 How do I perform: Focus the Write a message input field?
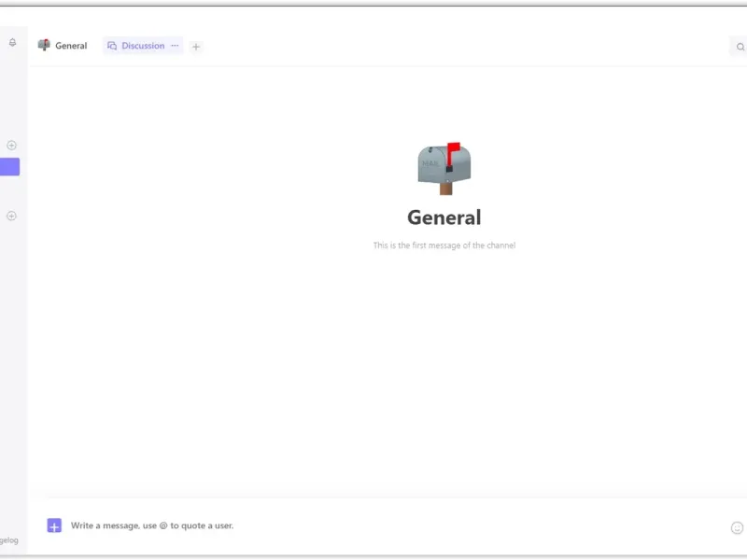(395, 525)
